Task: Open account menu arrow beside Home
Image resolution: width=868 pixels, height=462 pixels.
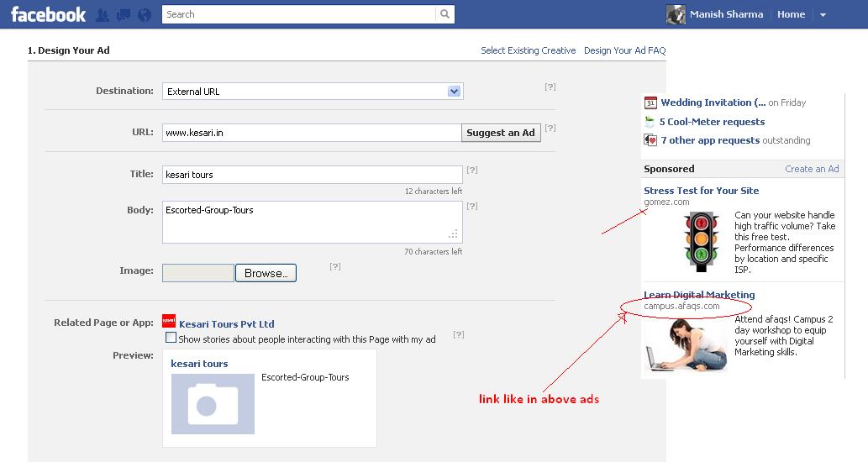Action: pos(823,15)
